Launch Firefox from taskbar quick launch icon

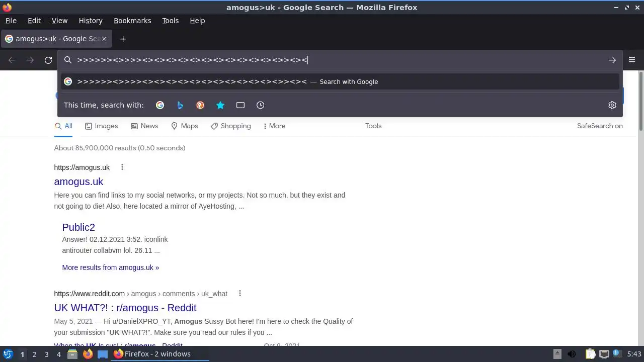(88, 354)
